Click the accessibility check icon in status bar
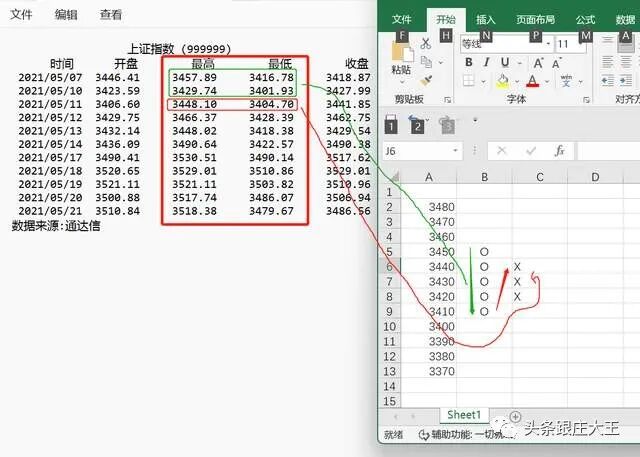The width and height of the screenshot is (640, 457). click(x=424, y=435)
